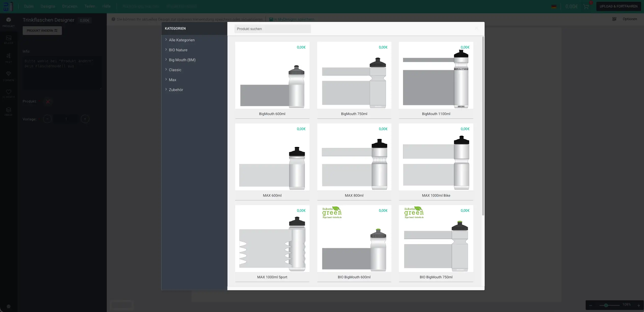
Task: Open the Teilen menu
Action: 90,6
